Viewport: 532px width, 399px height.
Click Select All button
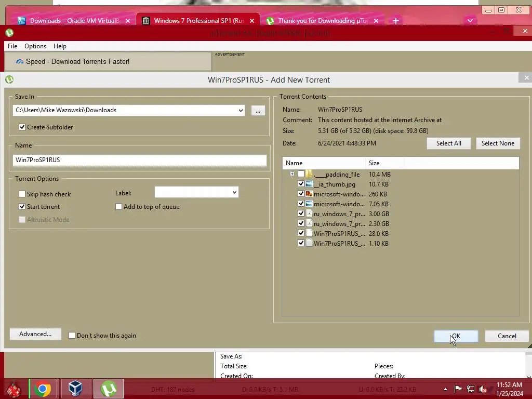(448, 143)
